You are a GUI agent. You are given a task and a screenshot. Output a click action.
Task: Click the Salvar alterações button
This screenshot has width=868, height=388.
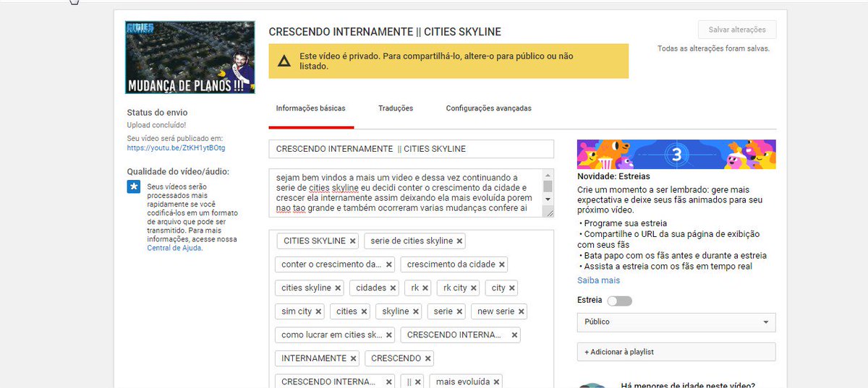coord(737,30)
